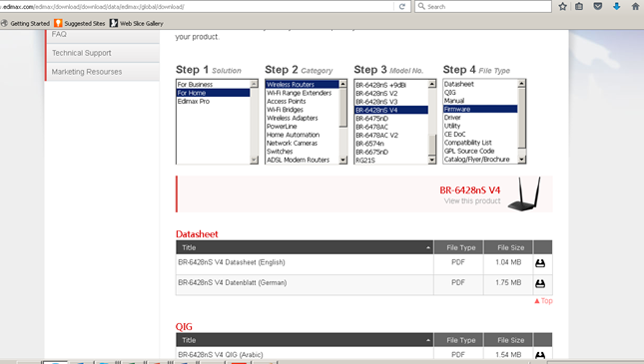Screen dimensions: 644x364
Task: Sort Datasheet table by File Size
Action: click(x=508, y=247)
